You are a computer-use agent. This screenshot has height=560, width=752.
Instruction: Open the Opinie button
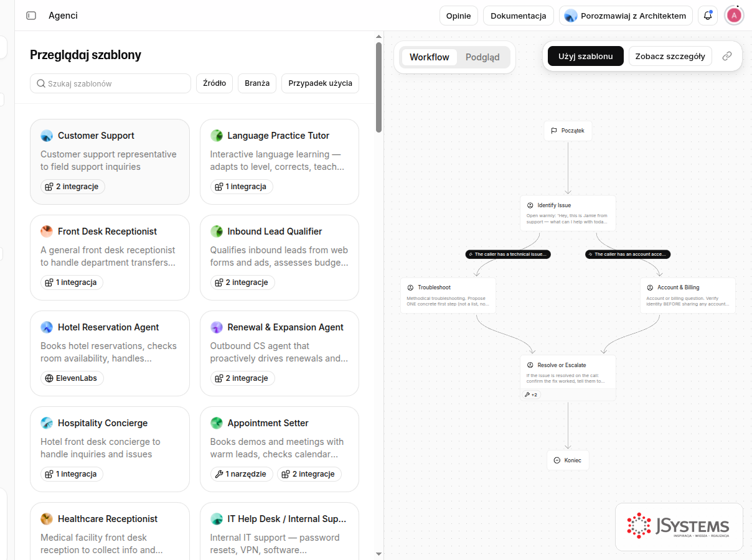coord(459,16)
